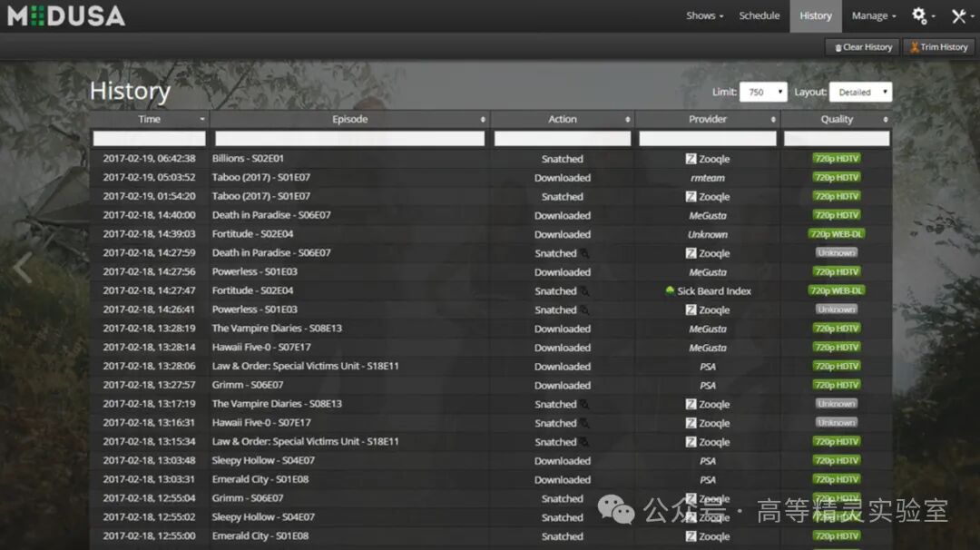The width and height of the screenshot is (980, 550).
Task: Click Zooqle icon for Taboo snatched row
Action: coord(691,196)
